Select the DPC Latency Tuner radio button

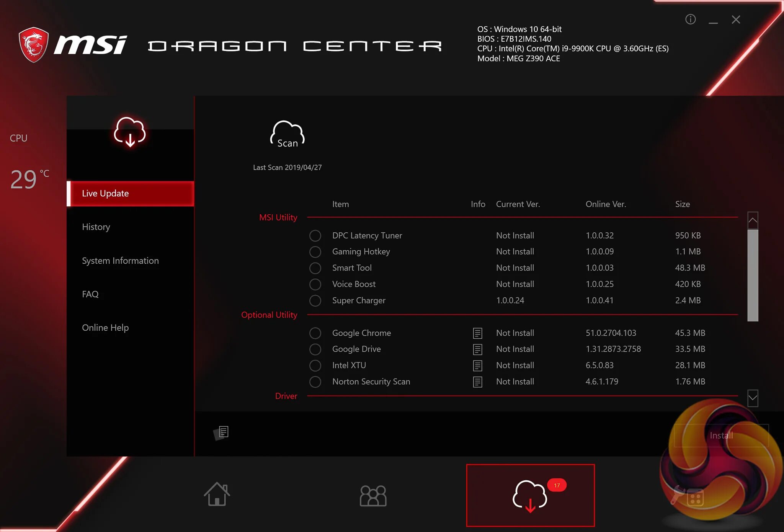click(x=315, y=236)
